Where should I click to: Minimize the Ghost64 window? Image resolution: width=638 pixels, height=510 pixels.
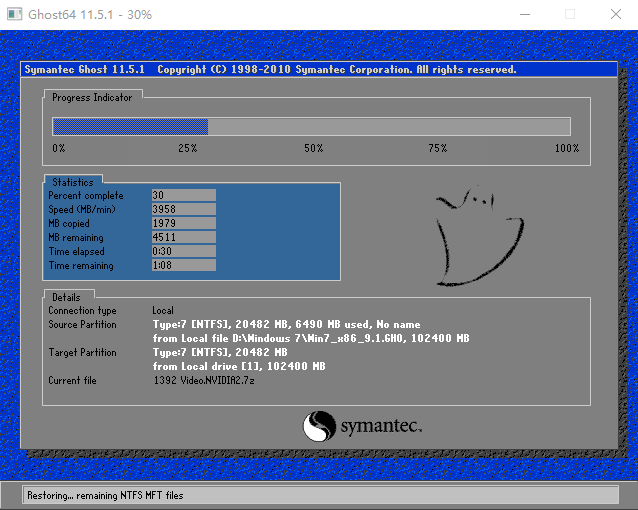click(x=525, y=14)
